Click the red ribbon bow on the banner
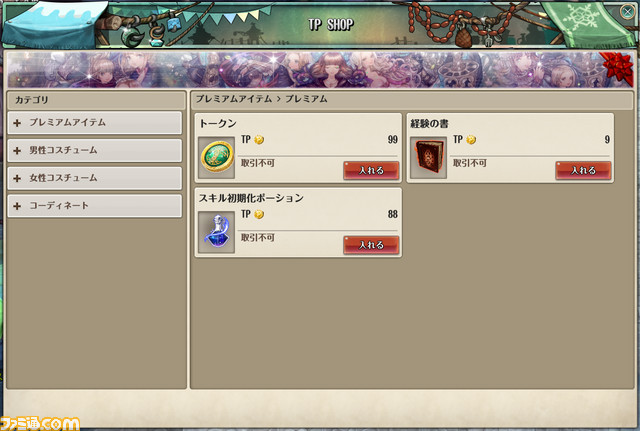Viewport: 640px width, 431px height. pyautogui.click(x=618, y=66)
